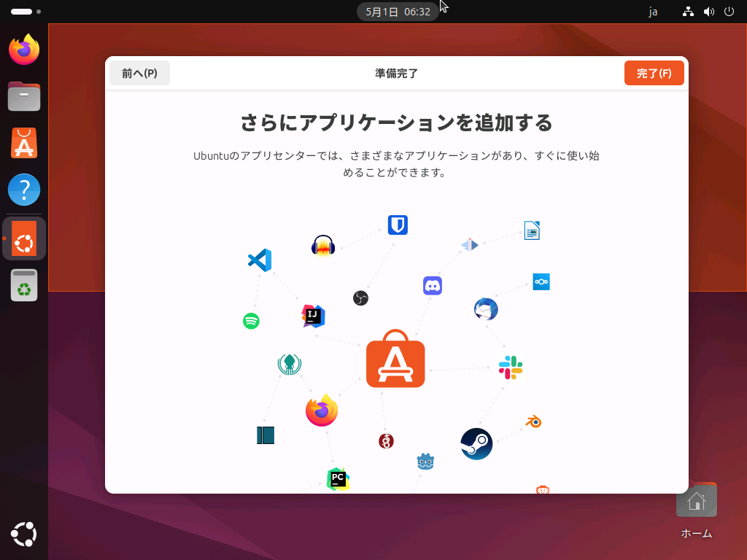Screen dimensions: 747x560
Task: Open the ja input source menu
Action: click(x=653, y=12)
